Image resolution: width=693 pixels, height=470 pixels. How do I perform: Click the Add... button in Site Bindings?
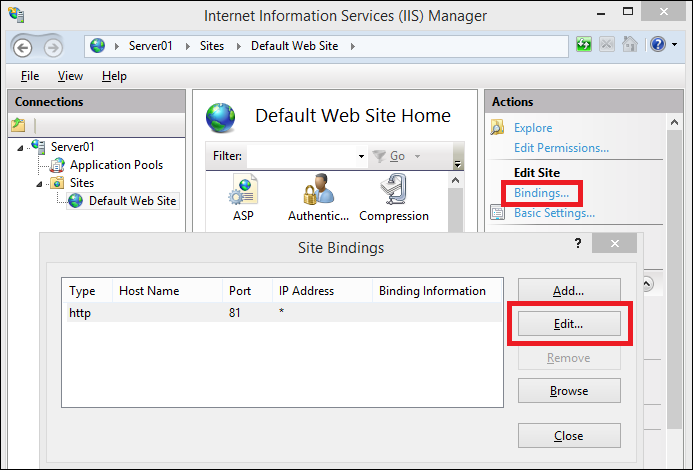(569, 291)
